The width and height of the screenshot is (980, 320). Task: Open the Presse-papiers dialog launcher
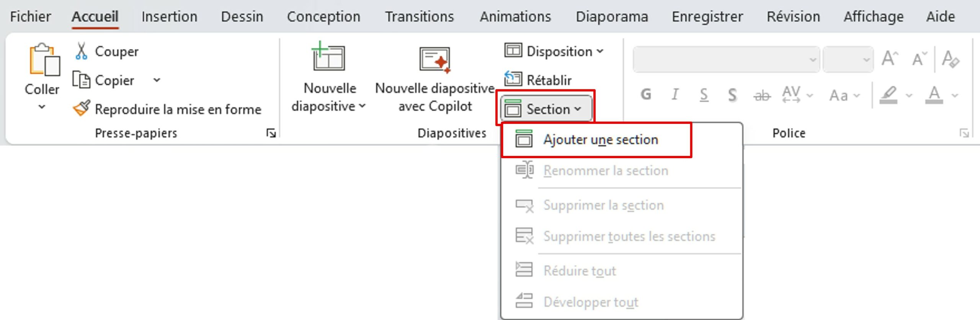point(271,133)
